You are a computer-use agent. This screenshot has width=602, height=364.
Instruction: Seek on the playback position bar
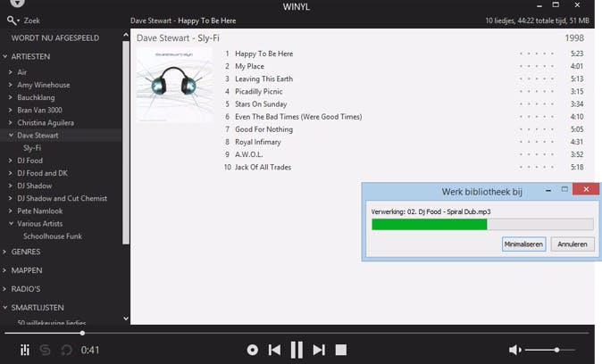(297, 333)
